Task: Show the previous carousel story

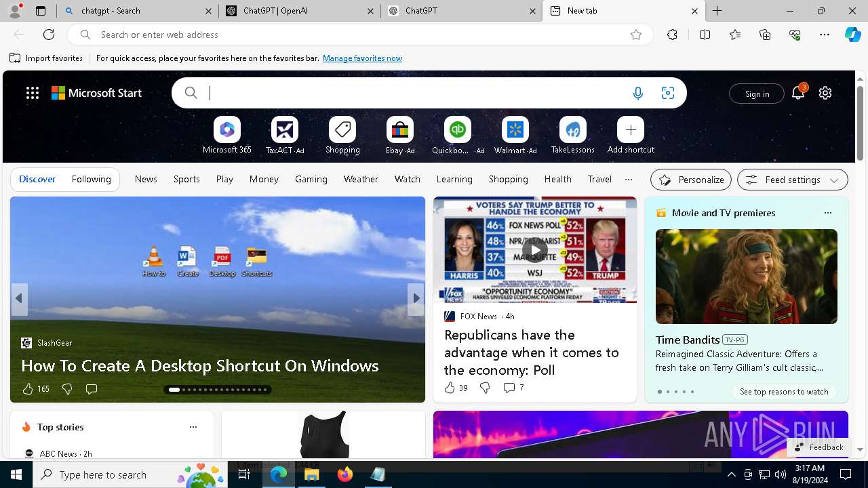Action: click(x=19, y=298)
